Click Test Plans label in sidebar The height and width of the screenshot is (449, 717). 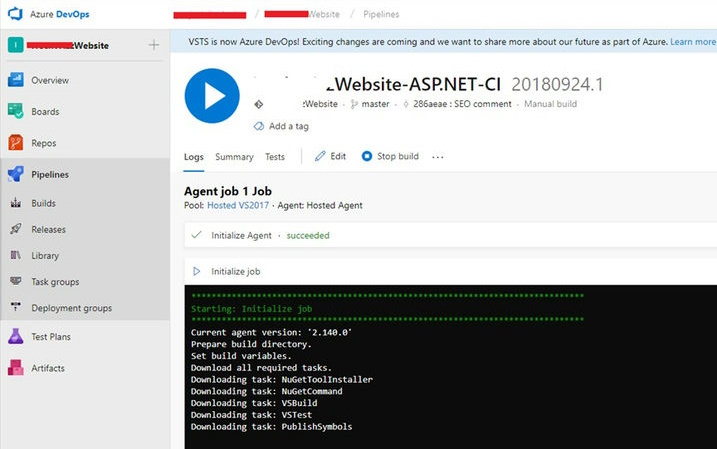(51, 337)
